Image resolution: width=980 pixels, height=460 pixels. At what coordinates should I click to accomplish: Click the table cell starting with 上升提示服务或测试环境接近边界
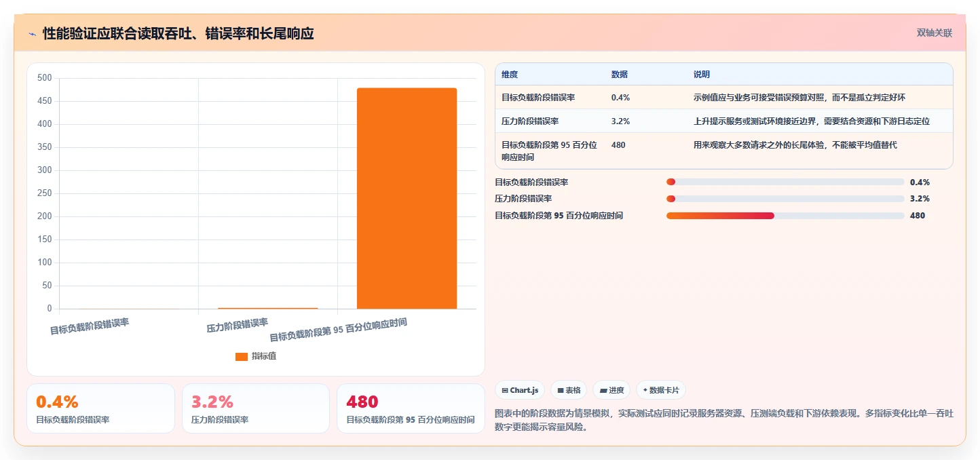click(x=812, y=121)
